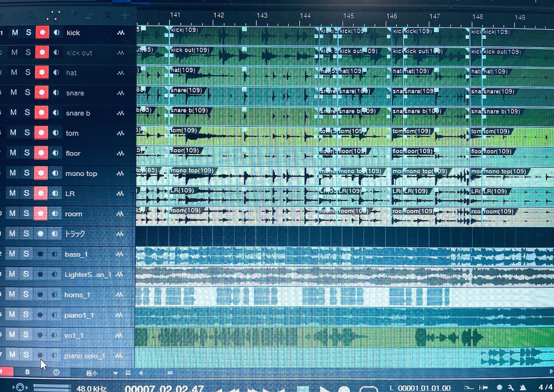
Task: Click the waveform icon on the bass_1 track
Action: (x=120, y=254)
